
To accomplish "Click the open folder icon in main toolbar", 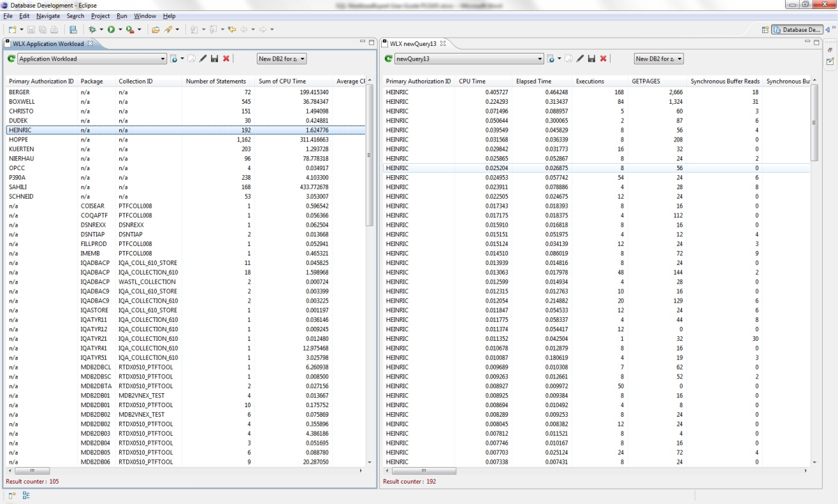I will 155,29.
